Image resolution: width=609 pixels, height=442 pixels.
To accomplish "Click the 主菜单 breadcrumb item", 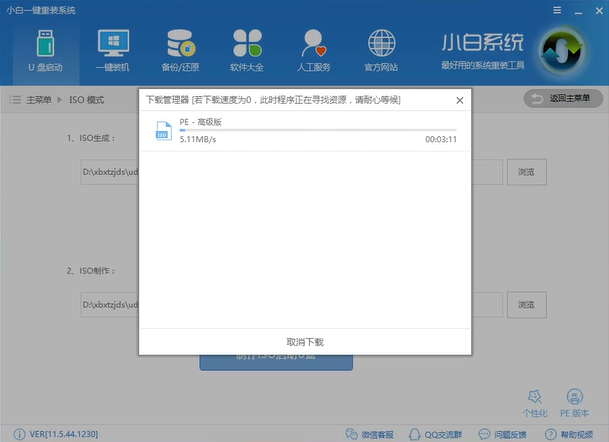I will 38,100.
